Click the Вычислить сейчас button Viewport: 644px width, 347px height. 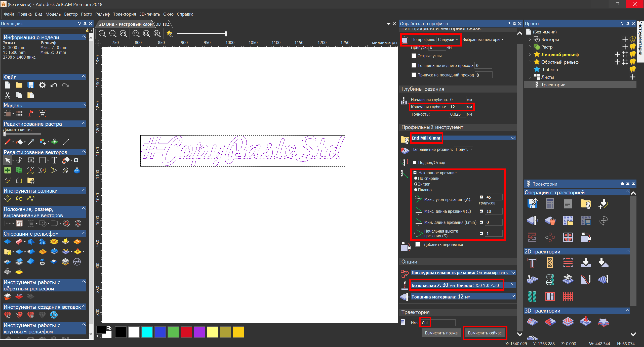pos(485,333)
